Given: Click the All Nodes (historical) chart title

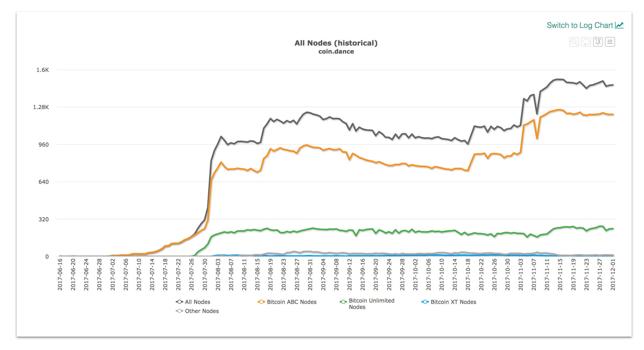Looking at the screenshot, I should pyautogui.click(x=336, y=43).
